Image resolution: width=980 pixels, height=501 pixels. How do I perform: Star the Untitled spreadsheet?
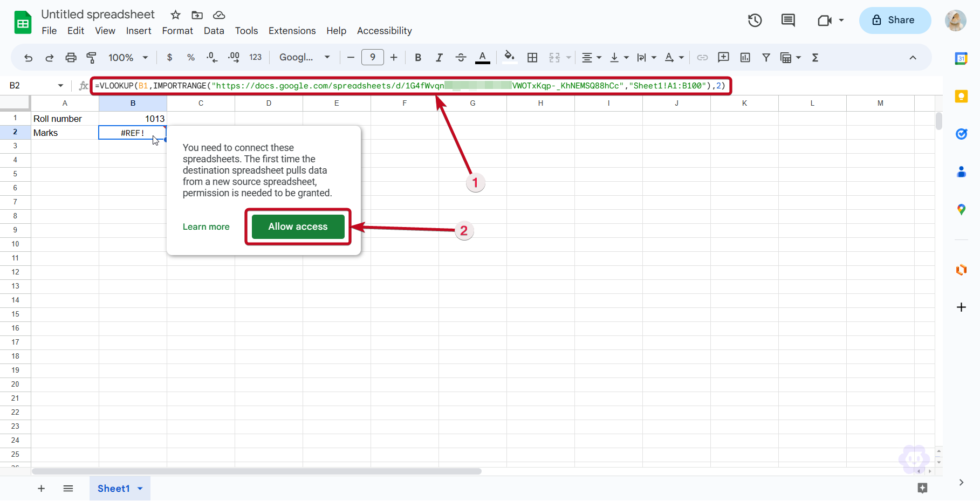176,15
